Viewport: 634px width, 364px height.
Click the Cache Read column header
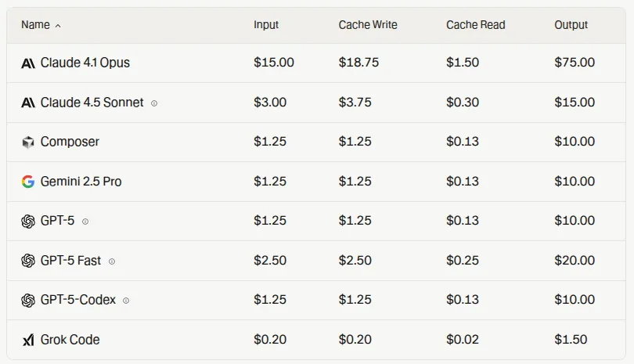click(476, 25)
